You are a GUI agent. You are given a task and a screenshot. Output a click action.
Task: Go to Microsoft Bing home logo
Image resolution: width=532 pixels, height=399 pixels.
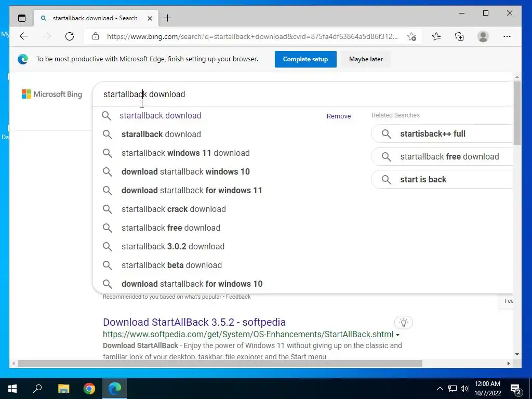pyautogui.click(x=52, y=94)
